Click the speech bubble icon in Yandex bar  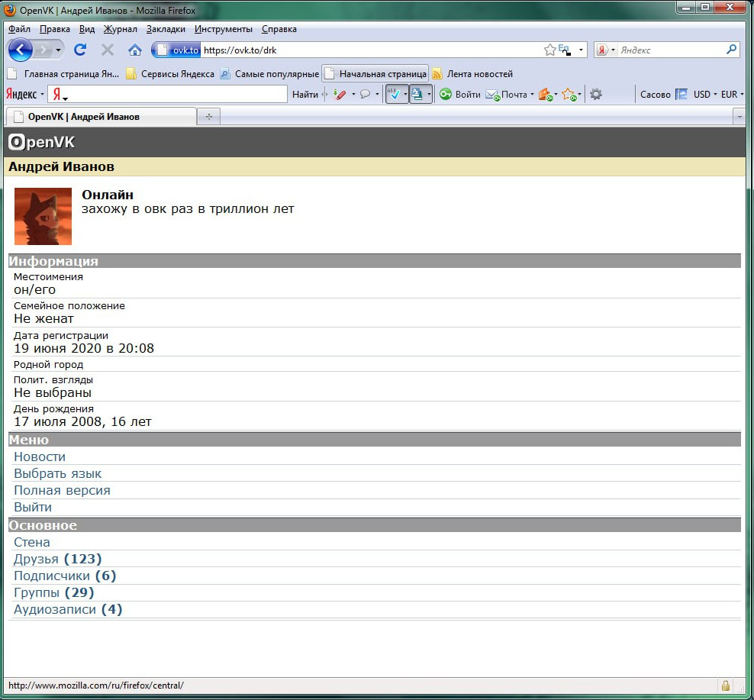[x=365, y=95]
